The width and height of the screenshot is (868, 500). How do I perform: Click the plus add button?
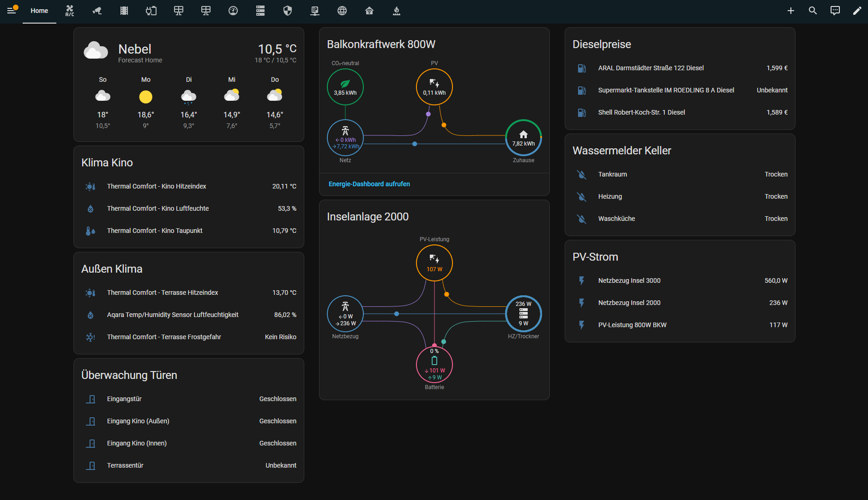[791, 11]
